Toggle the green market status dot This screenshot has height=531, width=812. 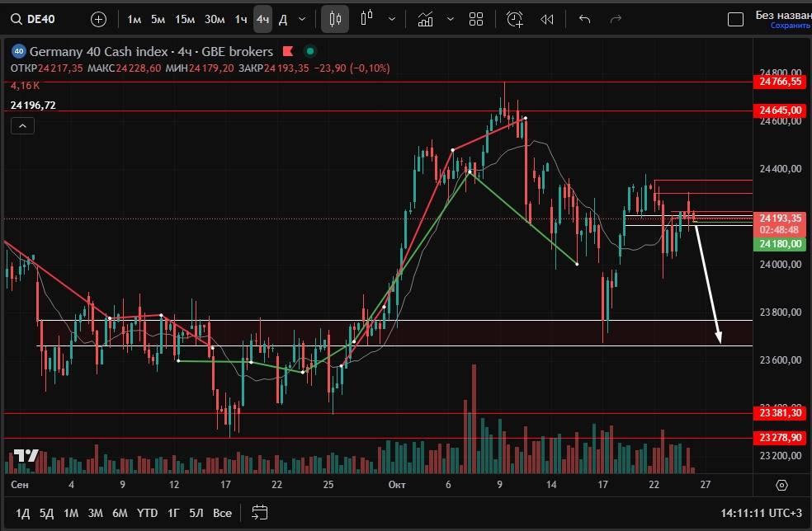click(x=309, y=51)
